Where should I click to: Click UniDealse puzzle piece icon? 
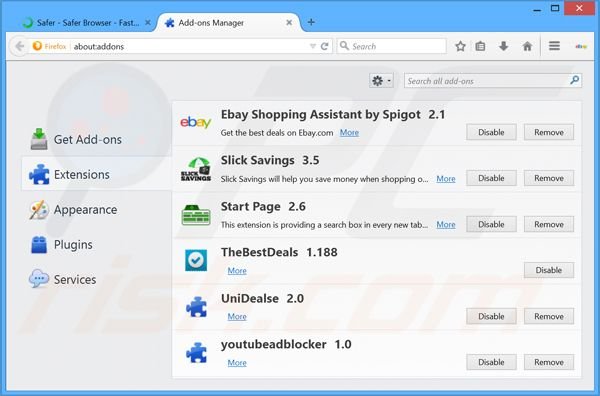[x=196, y=307]
